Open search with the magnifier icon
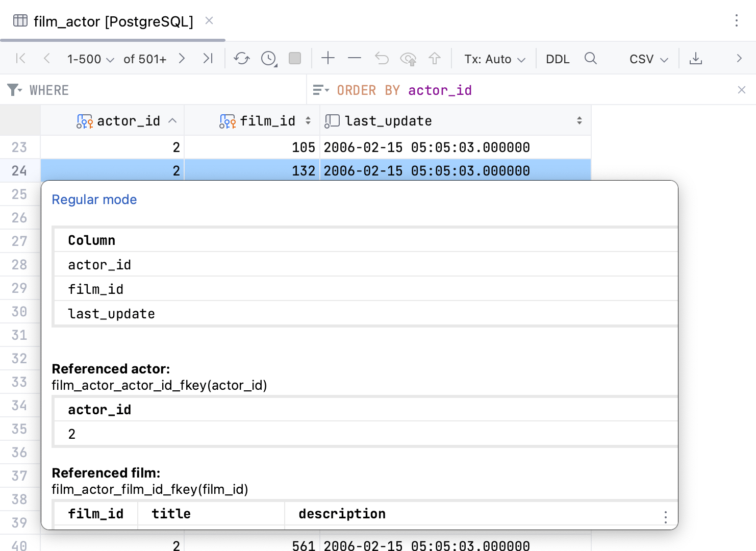756x551 pixels. (x=590, y=59)
